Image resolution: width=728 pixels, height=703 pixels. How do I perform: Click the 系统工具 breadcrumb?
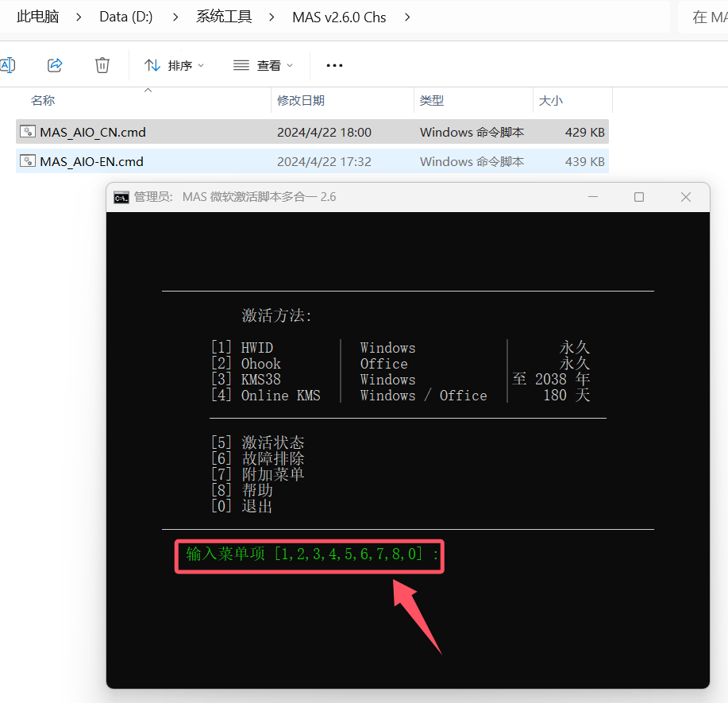point(224,17)
